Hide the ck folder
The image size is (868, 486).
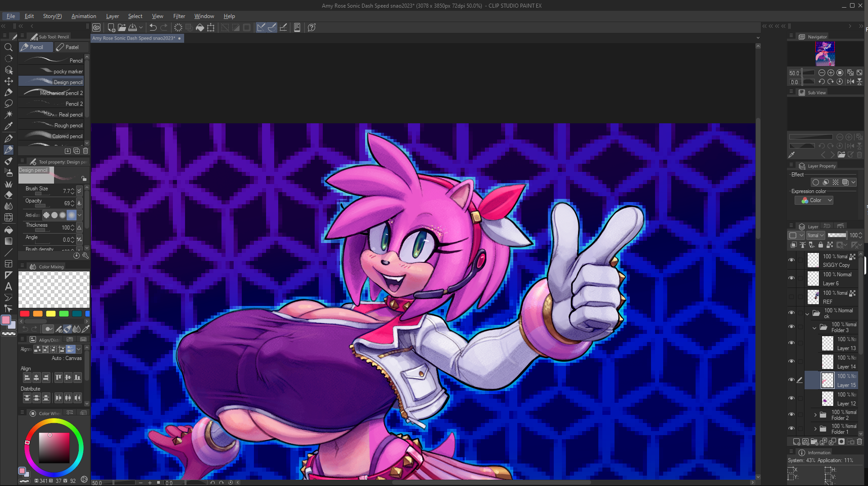tap(791, 313)
